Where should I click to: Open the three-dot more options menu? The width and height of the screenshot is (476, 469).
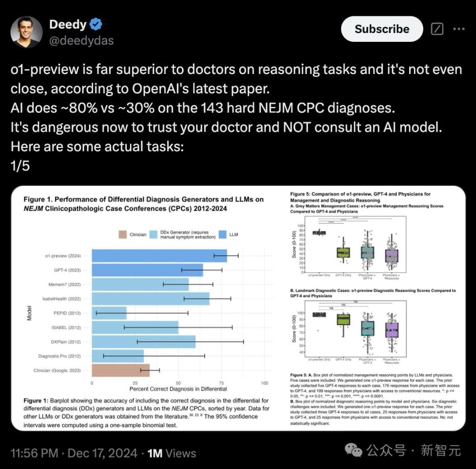pyautogui.click(x=459, y=29)
